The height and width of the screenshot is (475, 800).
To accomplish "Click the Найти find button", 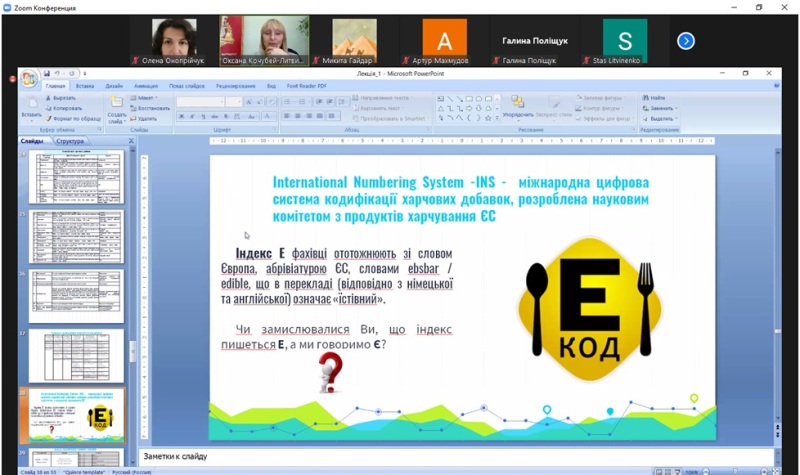I will [x=654, y=97].
